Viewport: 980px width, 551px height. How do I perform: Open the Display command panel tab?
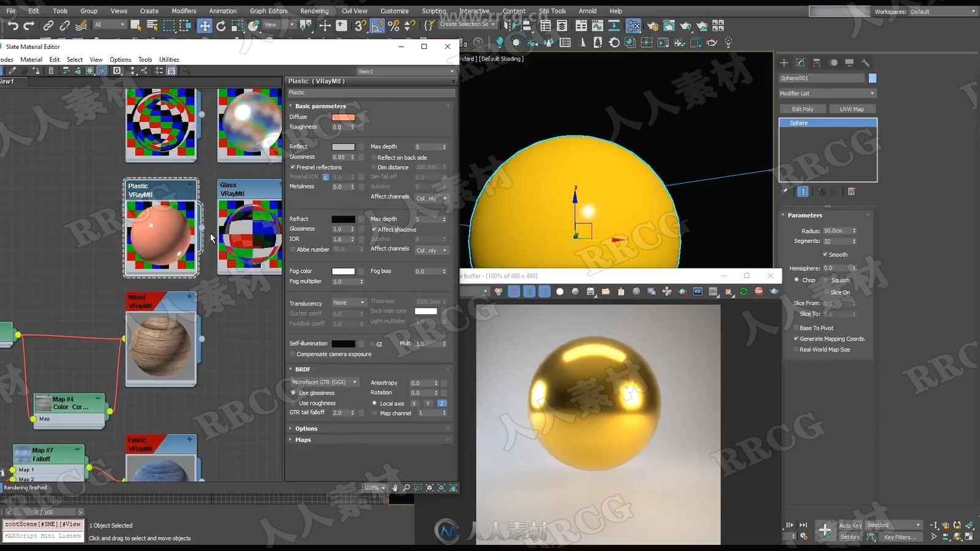(x=849, y=62)
